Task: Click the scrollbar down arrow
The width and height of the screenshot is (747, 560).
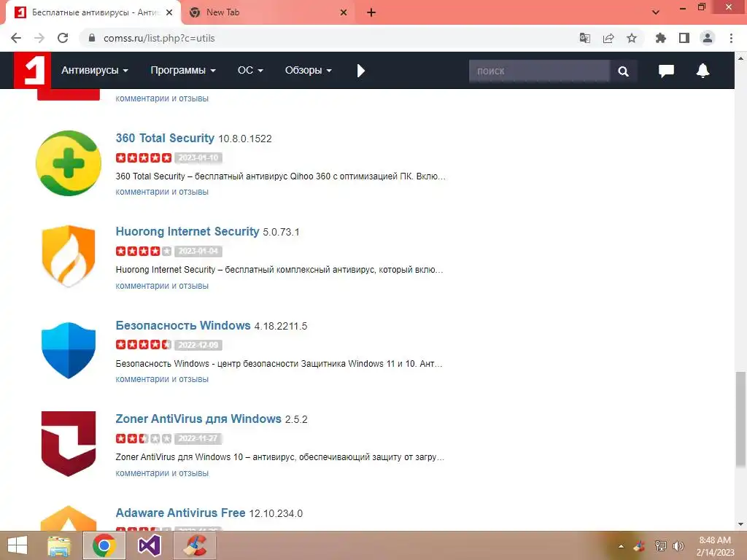Action: coord(740,524)
